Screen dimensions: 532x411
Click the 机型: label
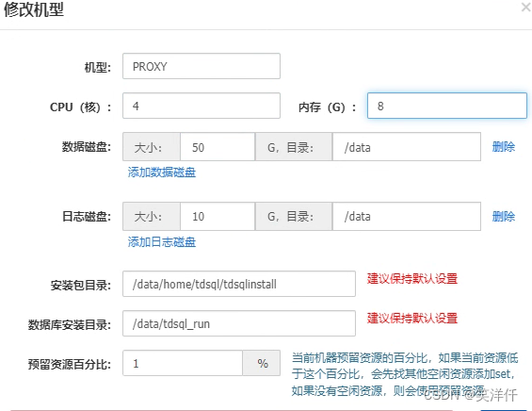point(98,67)
